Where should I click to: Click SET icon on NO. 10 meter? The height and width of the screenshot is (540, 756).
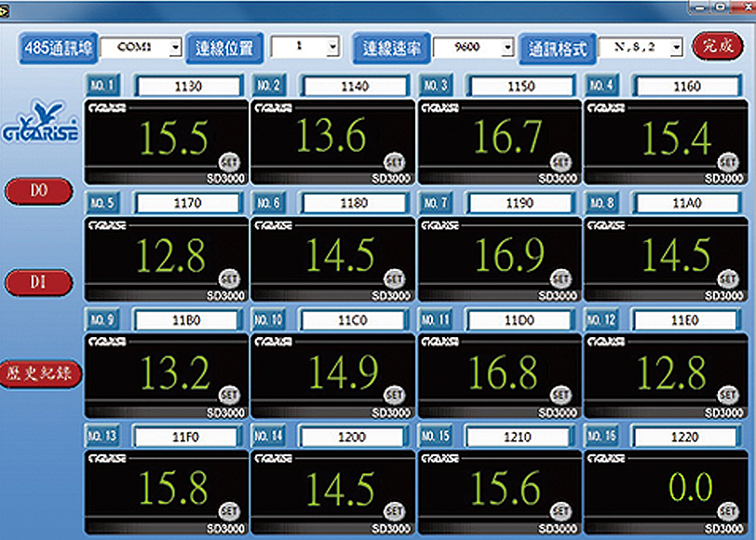pos(394,396)
